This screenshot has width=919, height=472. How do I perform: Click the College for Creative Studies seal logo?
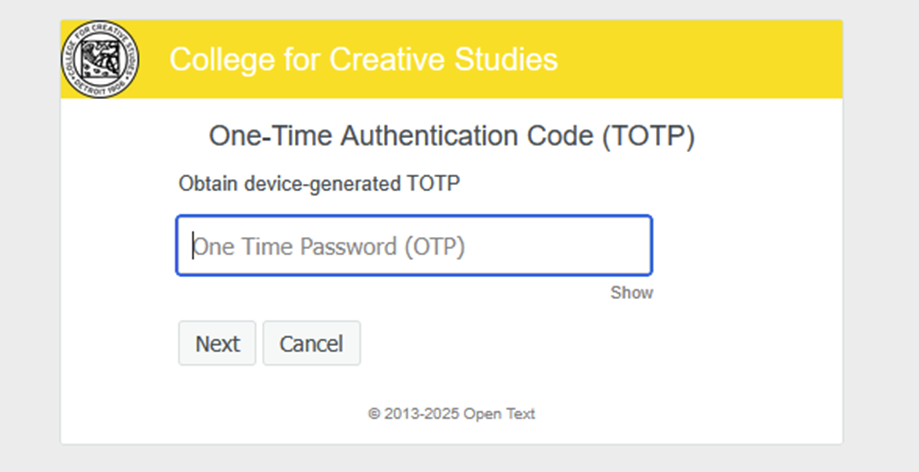point(100,59)
